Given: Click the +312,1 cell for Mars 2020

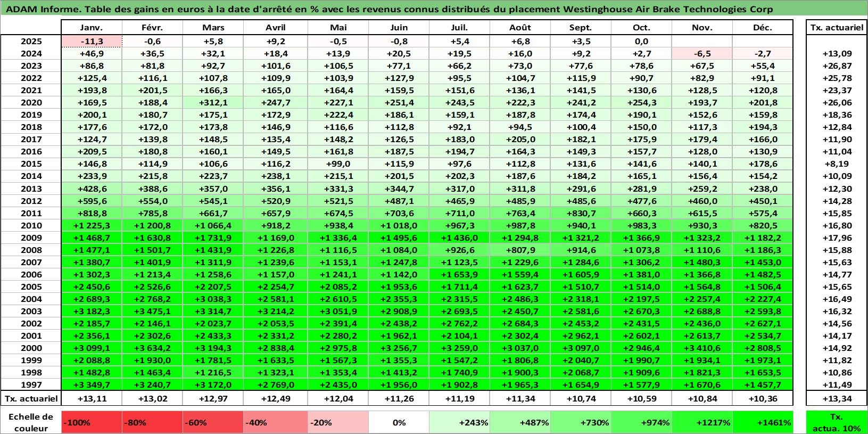Looking at the screenshot, I should 213,103.
